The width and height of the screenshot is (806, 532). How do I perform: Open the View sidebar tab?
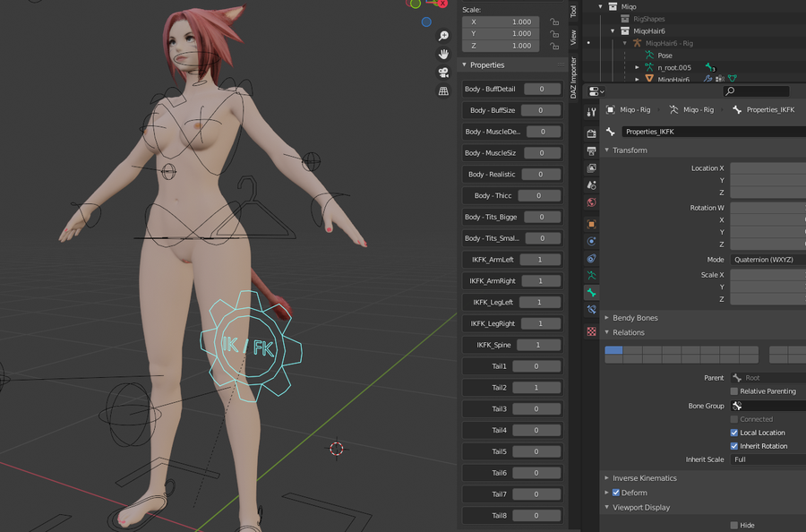574,37
